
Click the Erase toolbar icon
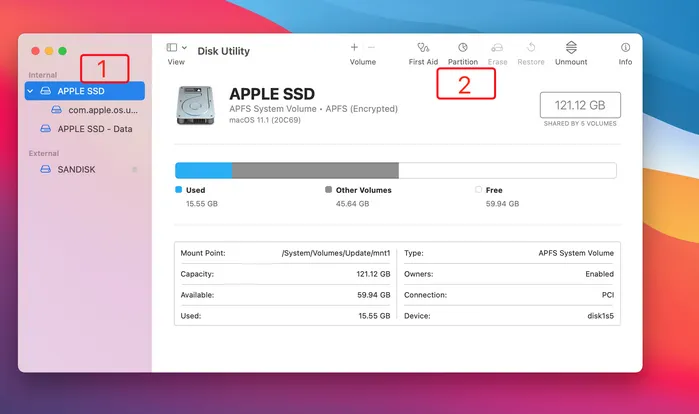pos(497,48)
